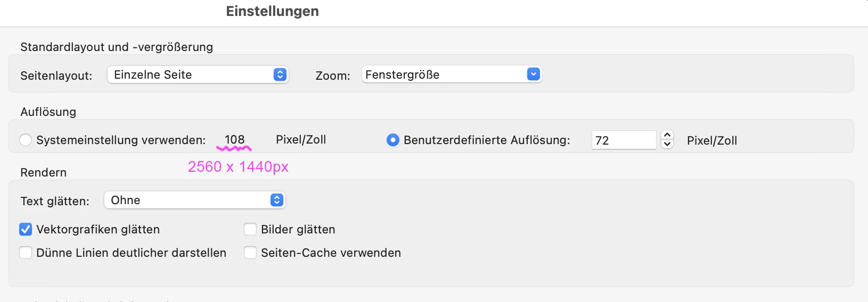The image size is (868, 302).
Task: Increase custom resolution with the stepper up arrow
Action: [667, 135]
